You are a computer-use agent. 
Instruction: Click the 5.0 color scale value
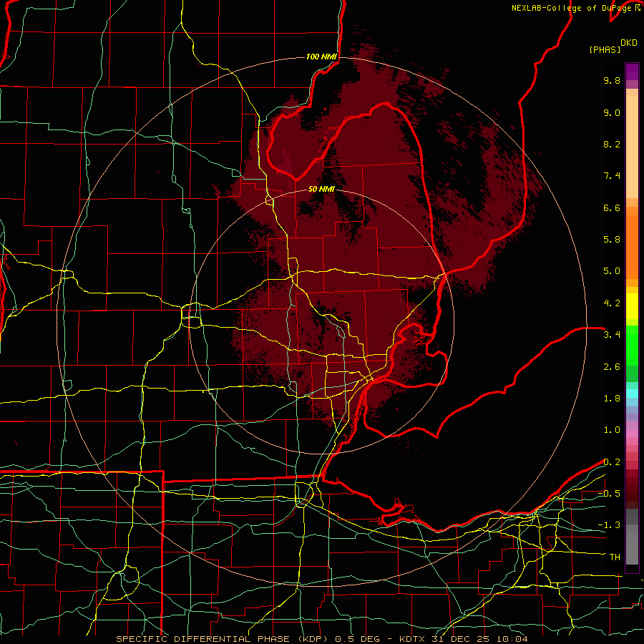tap(612, 271)
